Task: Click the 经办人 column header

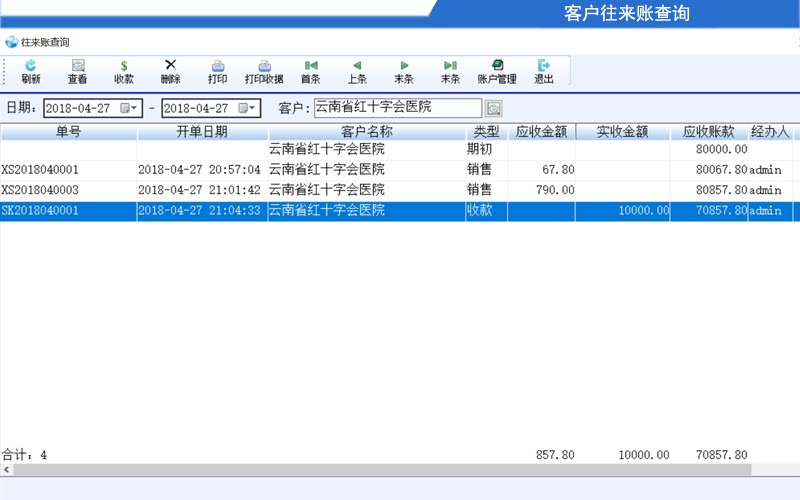Action: click(x=770, y=132)
